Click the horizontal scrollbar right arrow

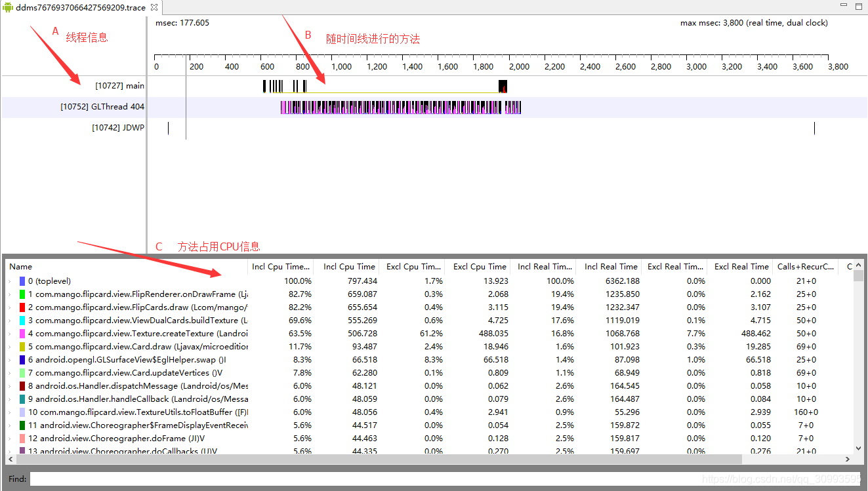point(848,460)
